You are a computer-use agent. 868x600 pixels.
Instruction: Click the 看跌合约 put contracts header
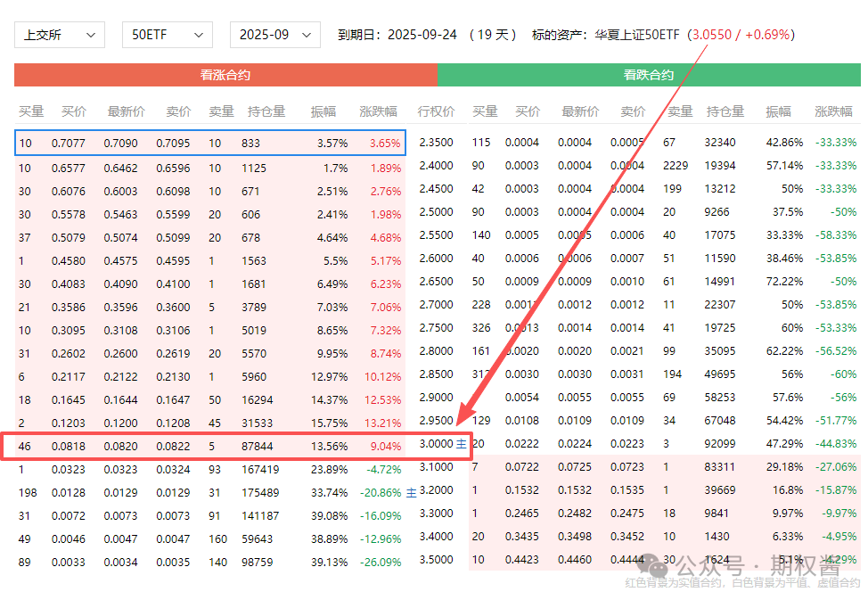pos(648,76)
